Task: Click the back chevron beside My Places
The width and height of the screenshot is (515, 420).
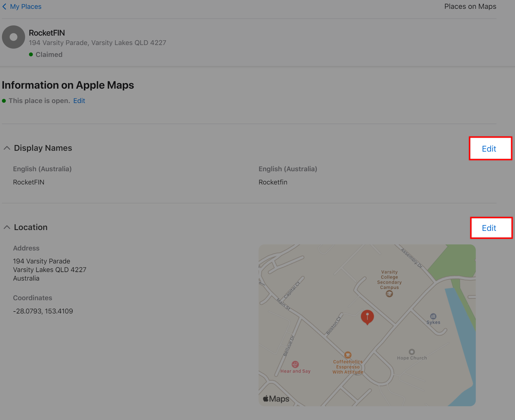Action: coord(4,6)
